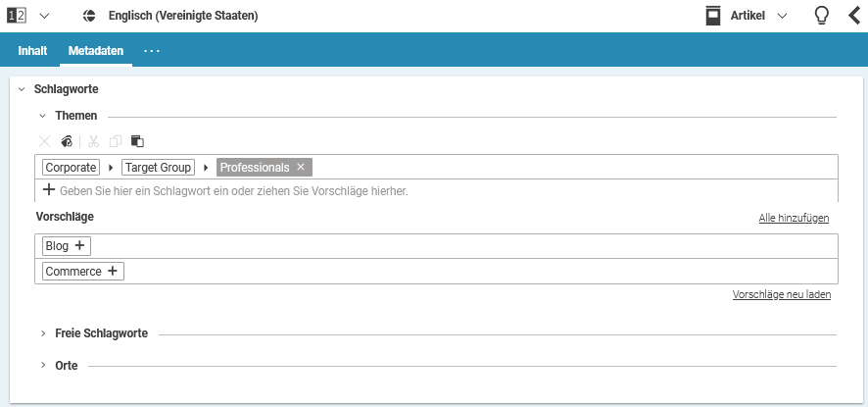
Task: Open the tag library chooser icon
Action: pos(67,141)
